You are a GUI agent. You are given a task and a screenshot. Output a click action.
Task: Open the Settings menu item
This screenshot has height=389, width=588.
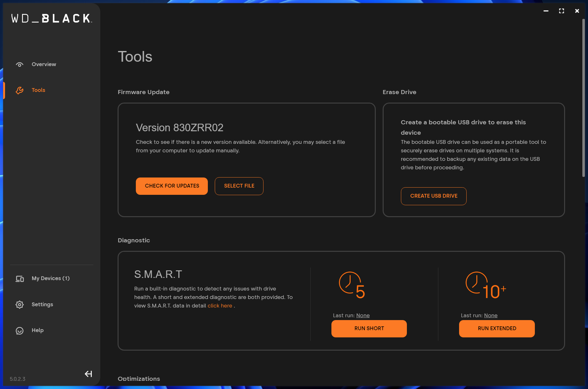42,304
